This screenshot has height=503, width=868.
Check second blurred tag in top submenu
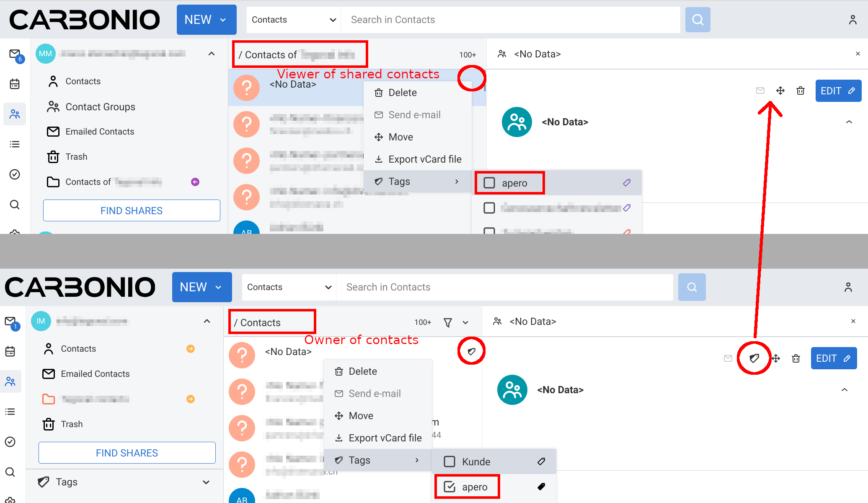(x=489, y=208)
